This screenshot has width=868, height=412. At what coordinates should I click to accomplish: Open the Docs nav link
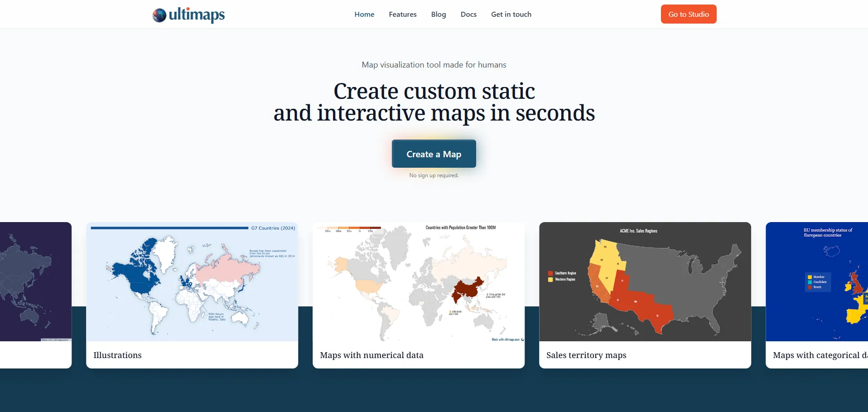[468, 15]
